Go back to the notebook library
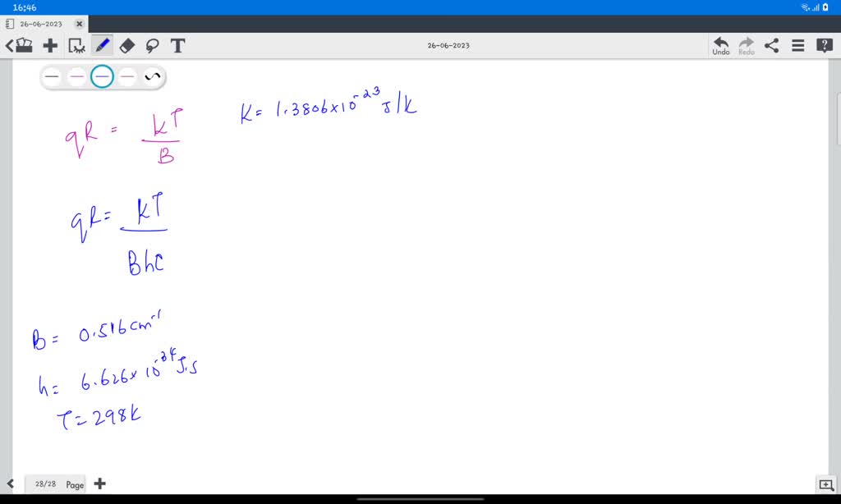The width and height of the screenshot is (841, 504). pyautogui.click(x=20, y=46)
